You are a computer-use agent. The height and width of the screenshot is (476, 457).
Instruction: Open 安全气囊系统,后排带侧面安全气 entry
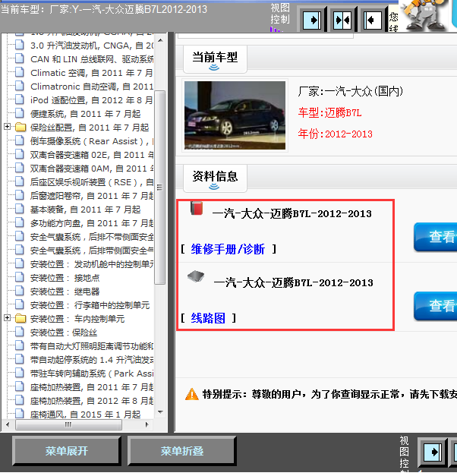click(x=92, y=251)
